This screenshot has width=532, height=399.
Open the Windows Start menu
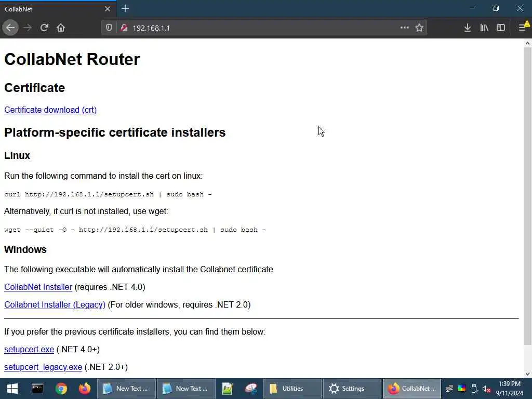(12, 389)
